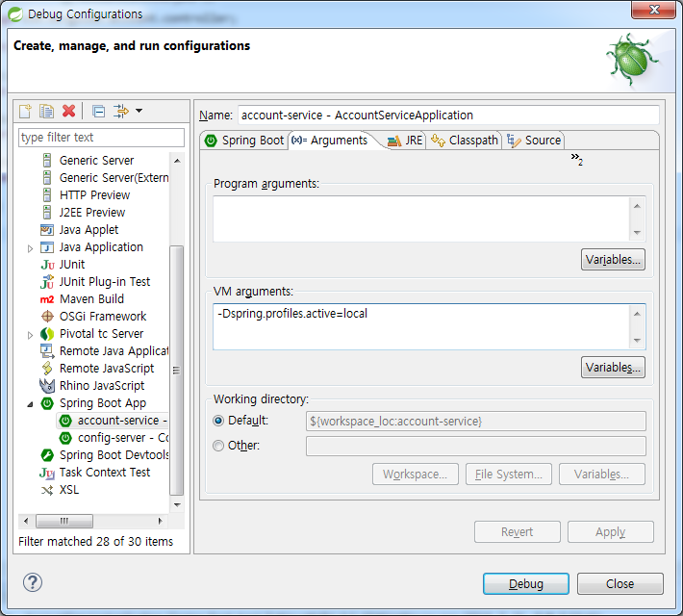This screenshot has height=616, width=683.
Task: Click the Other working directory path field
Action: pos(475,446)
